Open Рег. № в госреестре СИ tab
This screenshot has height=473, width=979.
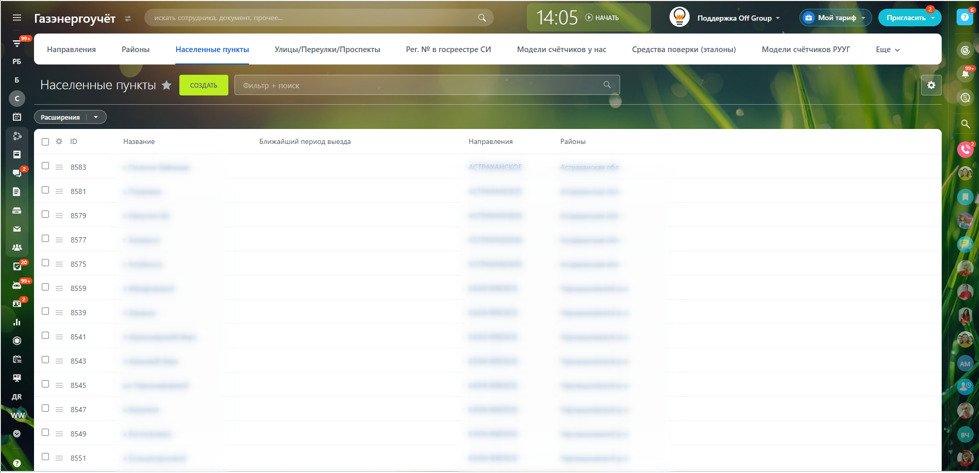point(448,49)
